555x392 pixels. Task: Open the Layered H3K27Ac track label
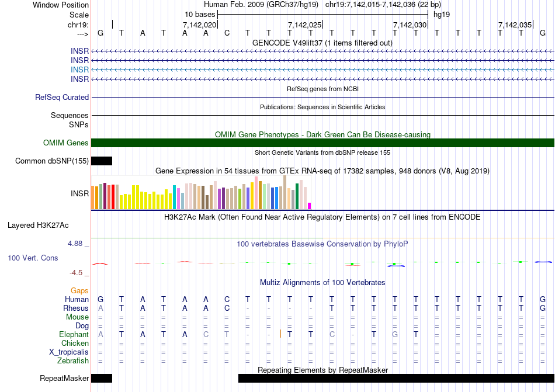pyautogui.click(x=38, y=225)
